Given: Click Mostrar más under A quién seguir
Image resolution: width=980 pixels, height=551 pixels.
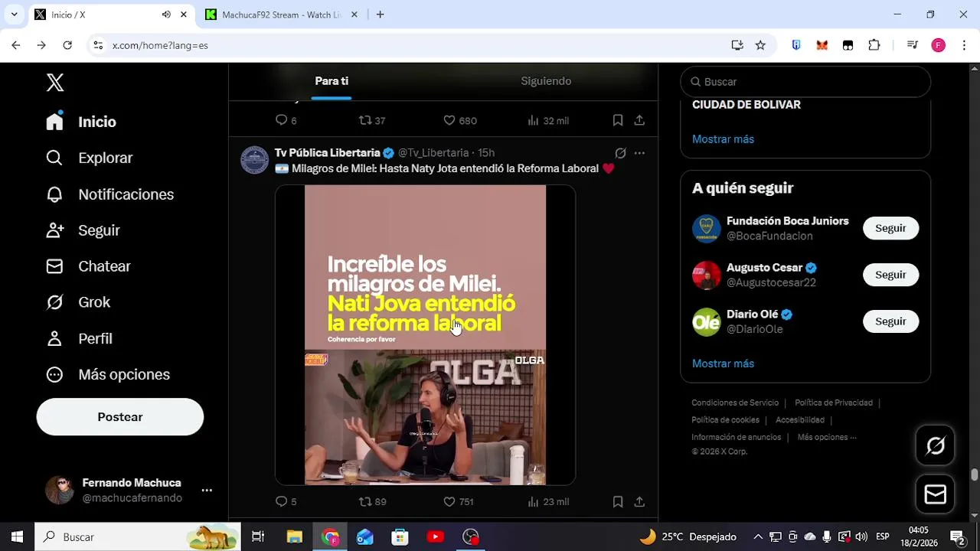Looking at the screenshot, I should click(723, 364).
